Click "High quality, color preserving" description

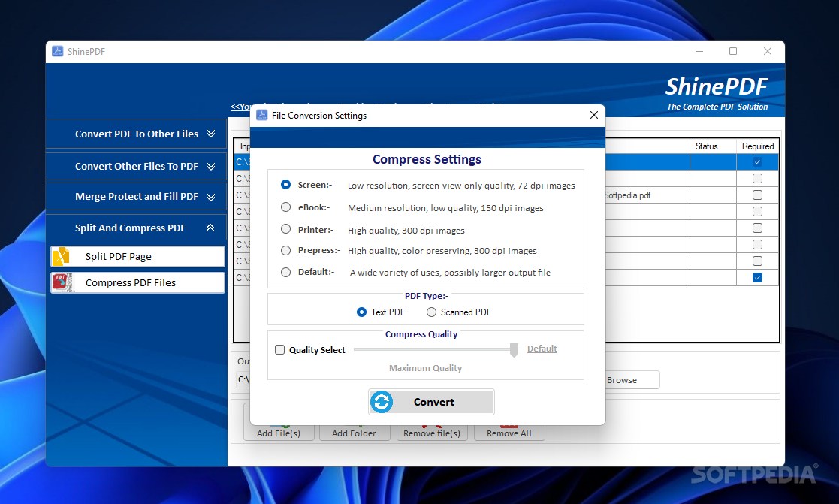(442, 250)
